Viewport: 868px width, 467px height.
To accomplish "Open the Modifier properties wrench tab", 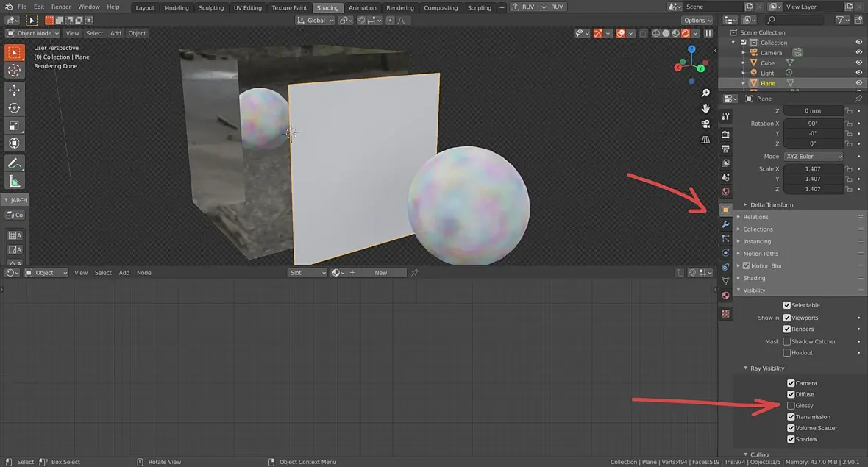I will point(725,224).
